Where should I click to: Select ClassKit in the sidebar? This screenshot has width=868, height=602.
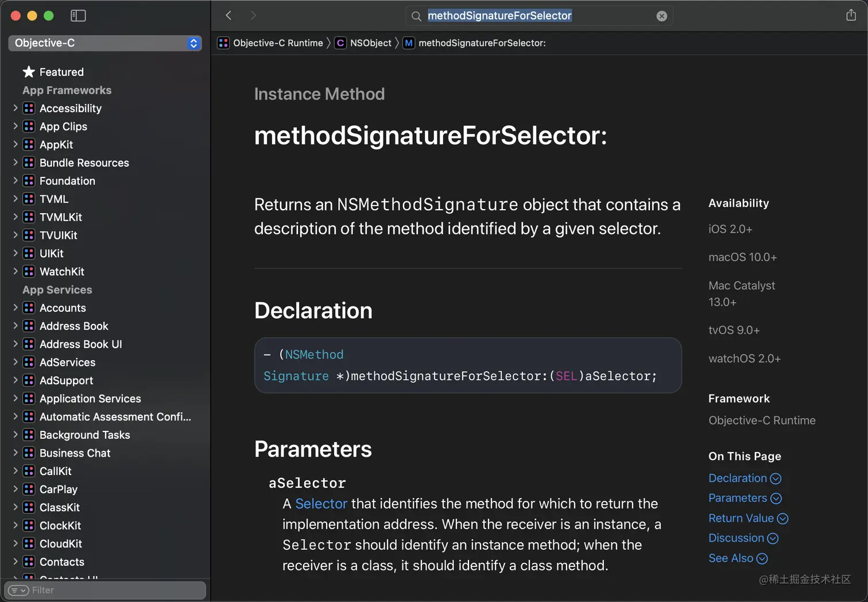[x=60, y=507]
